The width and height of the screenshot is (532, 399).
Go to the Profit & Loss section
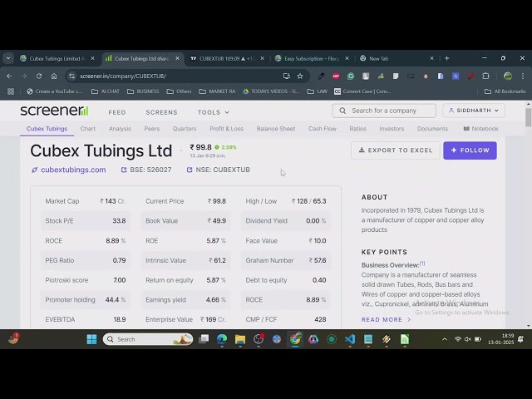[x=226, y=129]
